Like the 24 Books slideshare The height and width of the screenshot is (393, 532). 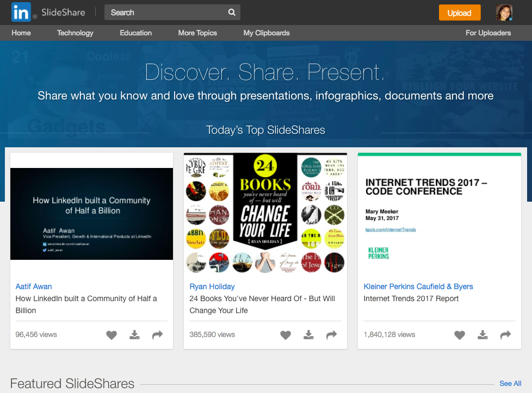point(286,335)
